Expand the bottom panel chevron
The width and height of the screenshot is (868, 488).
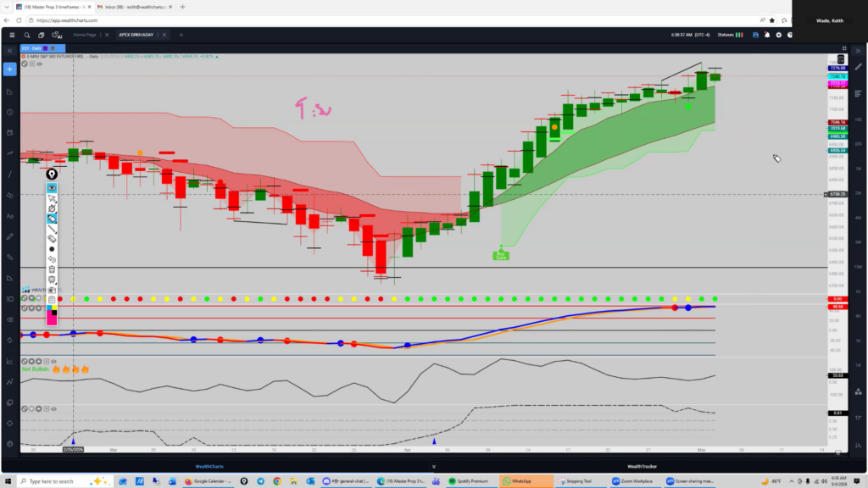[433, 467]
